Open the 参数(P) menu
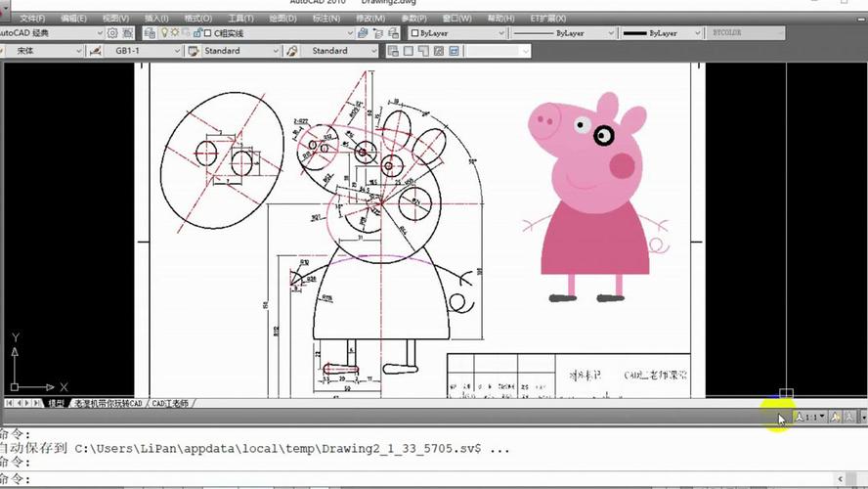The height and width of the screenshot is (489, 868). point(413,19)
